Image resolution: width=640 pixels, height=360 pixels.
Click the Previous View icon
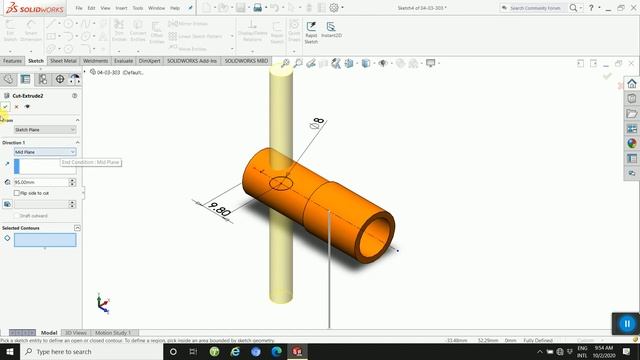tap(311, 63)
